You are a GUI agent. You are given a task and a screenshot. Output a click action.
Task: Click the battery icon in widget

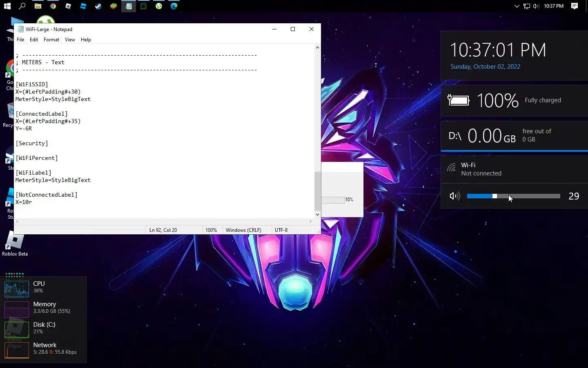coord(459,100)
